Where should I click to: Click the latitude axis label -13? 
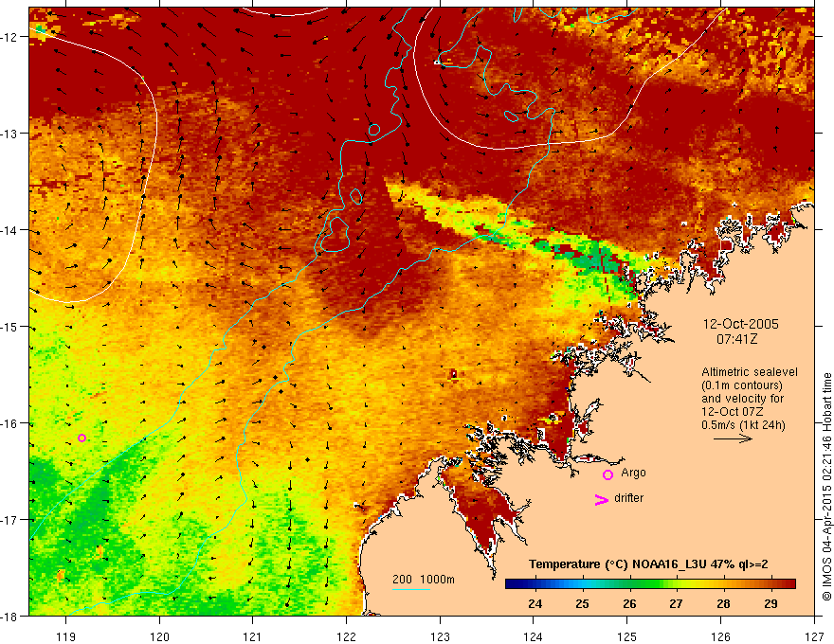point(10,134)
